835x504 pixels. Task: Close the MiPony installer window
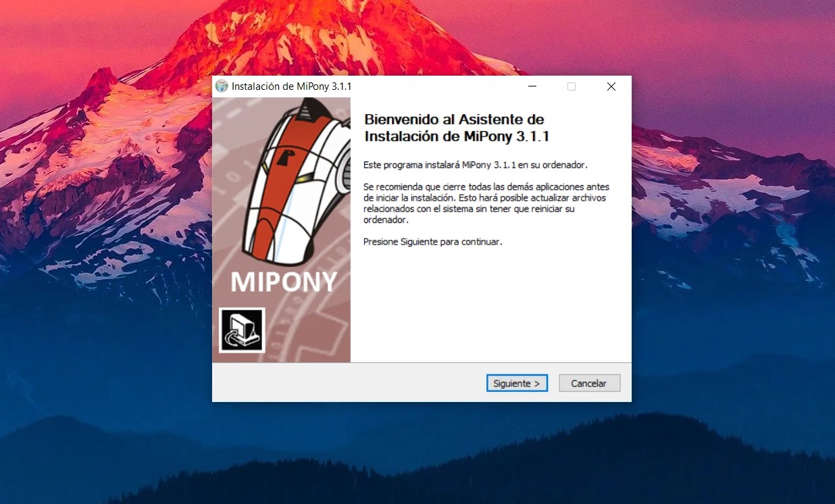tap(611, 86)
